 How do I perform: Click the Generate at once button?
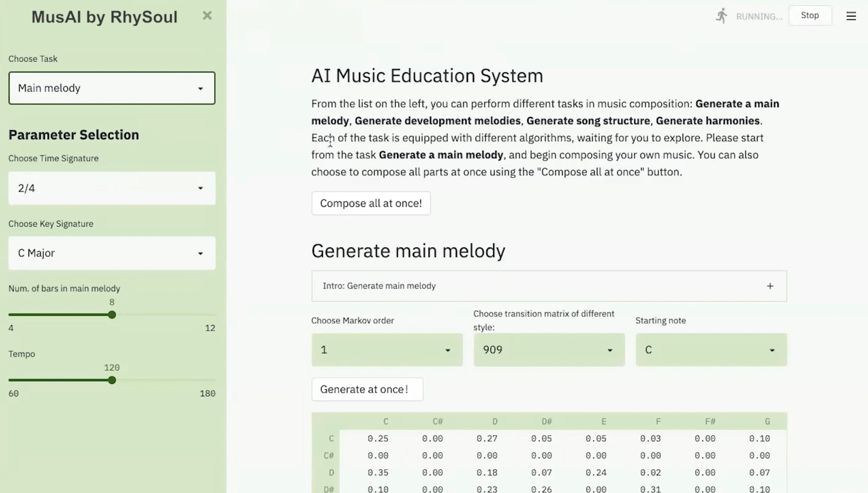click(367, 389)
